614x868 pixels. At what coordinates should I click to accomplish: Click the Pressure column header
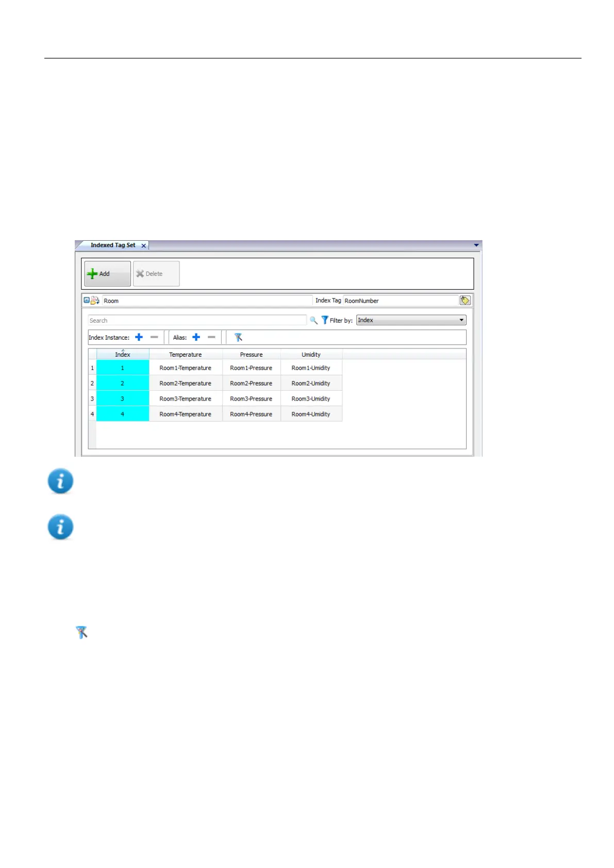tap(252, 354)
